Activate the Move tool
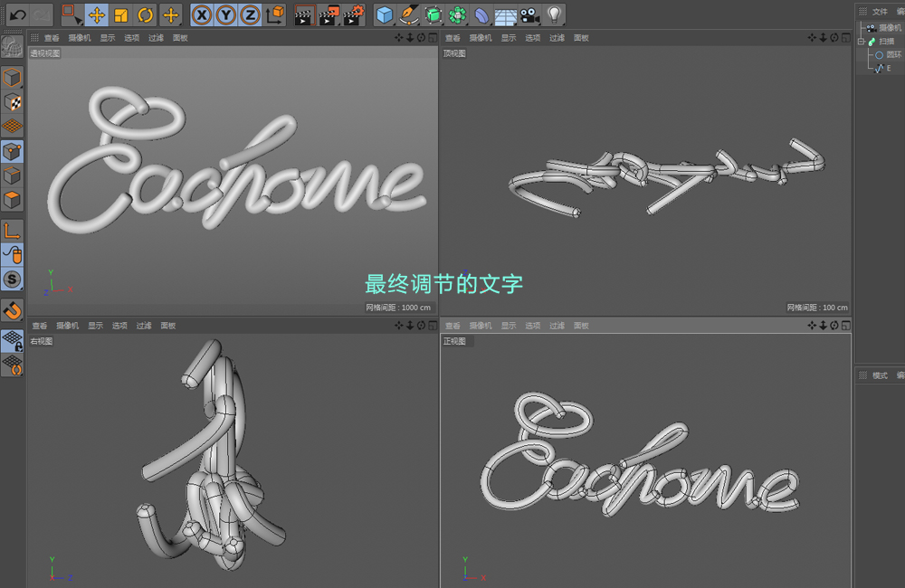 [x=97, y=15]
